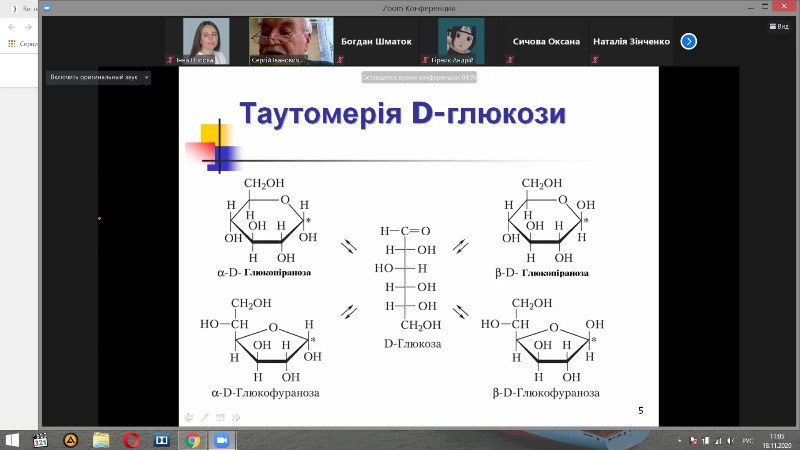
Task: Click the "α-D-Глюкофураноза" label
Action: pyautogui.click(x=265, y=393)
